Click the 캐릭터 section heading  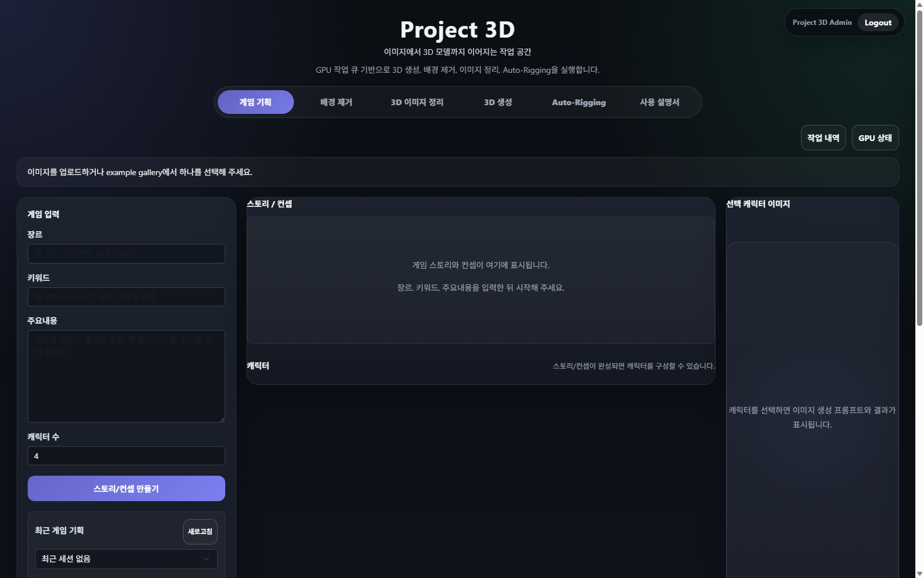pyautogui.click(x=258, y=366)
